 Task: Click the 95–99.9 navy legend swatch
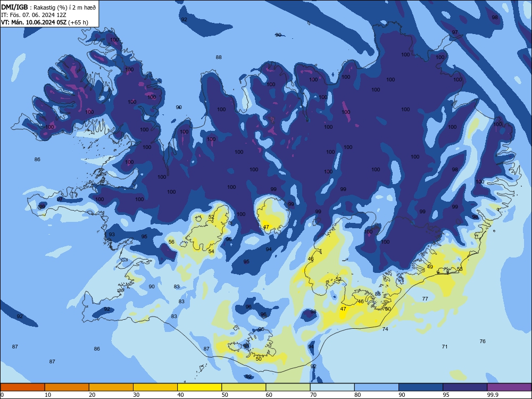(x=465, y=387)
